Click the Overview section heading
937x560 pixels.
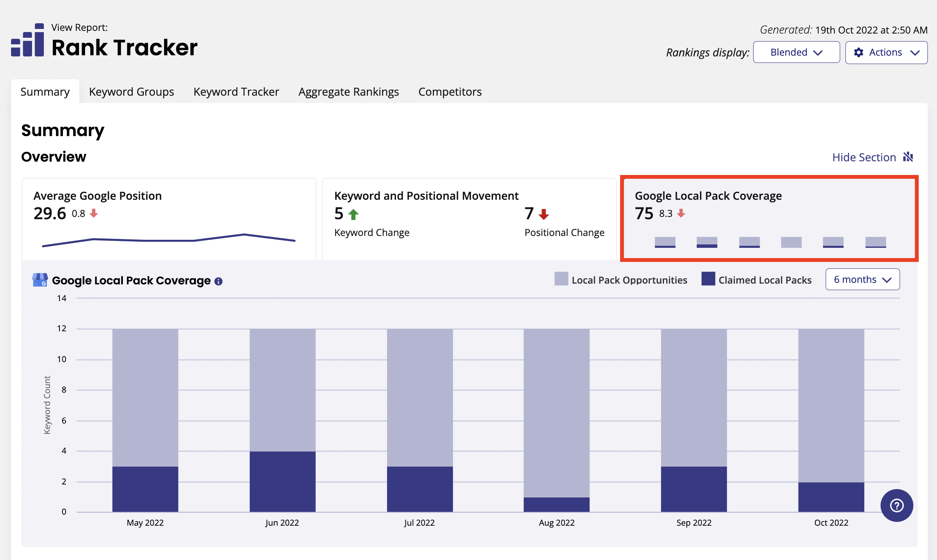[54, 157]
